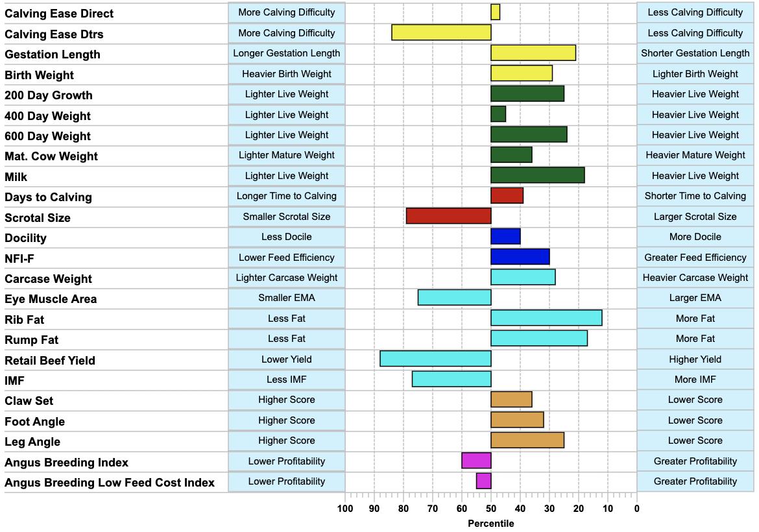Click the tan Leg Angle bar

[x=527, y=440]
